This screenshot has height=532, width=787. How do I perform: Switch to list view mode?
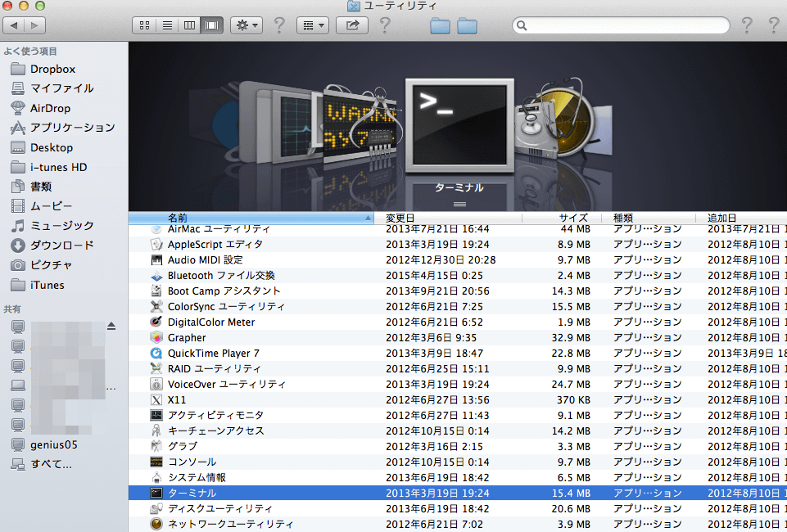(167, 25)
